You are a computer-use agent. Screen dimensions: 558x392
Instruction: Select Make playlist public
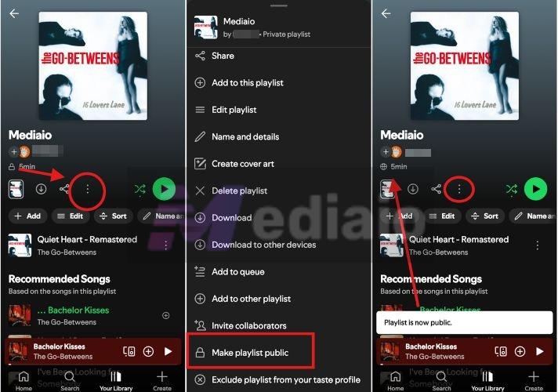[279, 353]
